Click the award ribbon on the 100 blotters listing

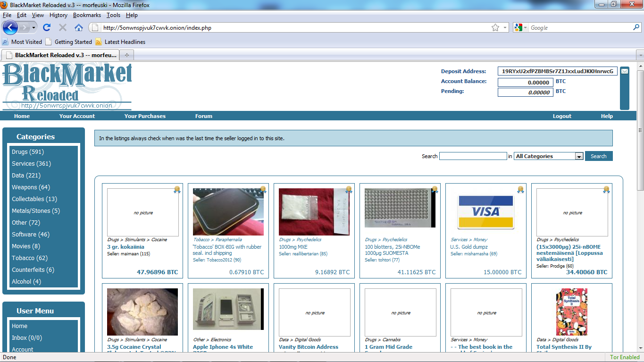click(435, 190)
